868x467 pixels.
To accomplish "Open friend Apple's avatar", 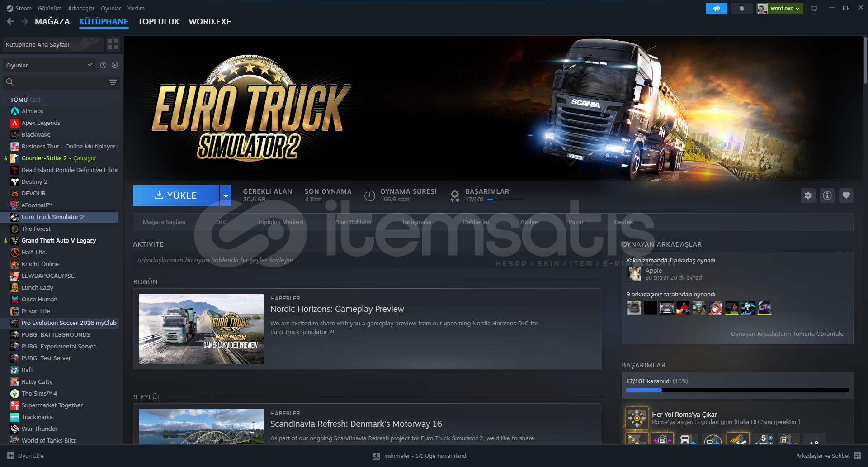I will coord(635,274).
